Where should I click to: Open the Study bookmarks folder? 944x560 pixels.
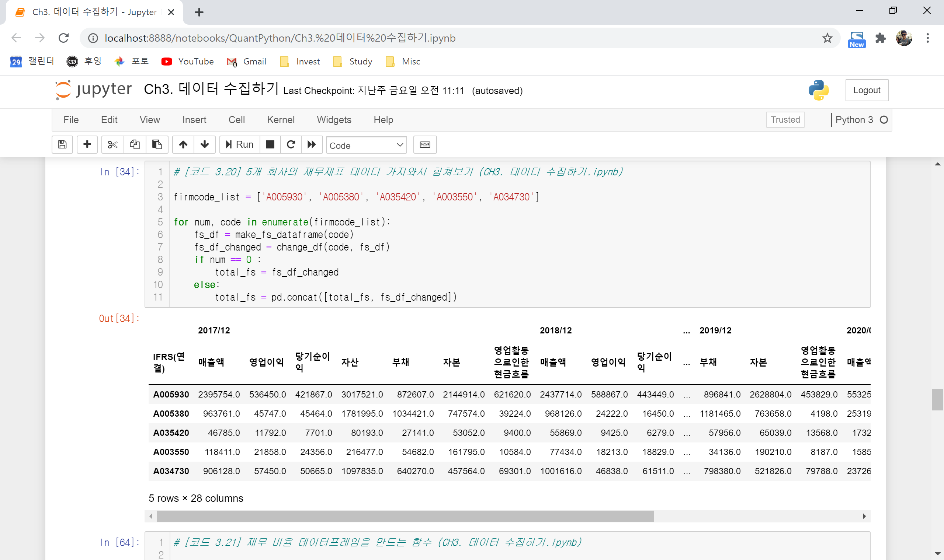tap(353, 62)
